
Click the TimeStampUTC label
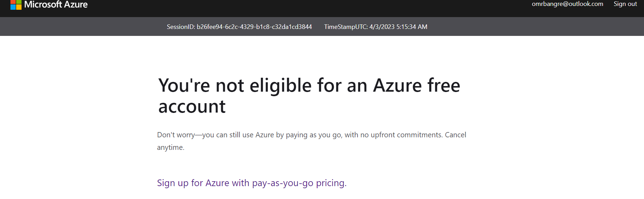pyautogui.click(x=345, y=27)
